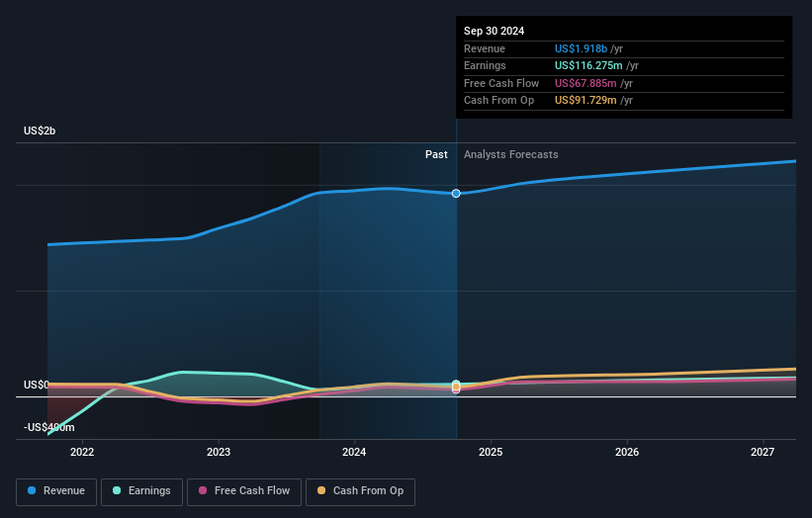Screen dimensions: 812x518
Task: Click the orange Cash From Op data point
Action: [x=456, y=387]
